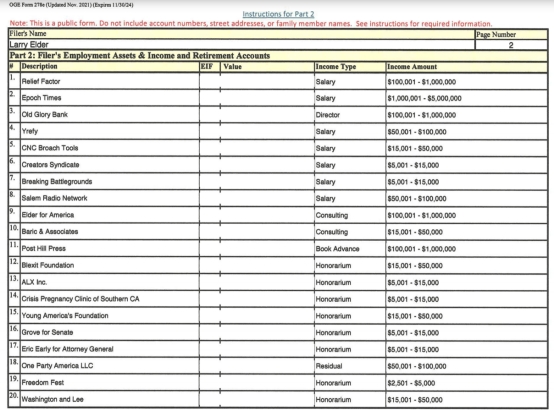The image size is (554, 410).
Task: Click the Residual income type cell
Action: click(x=350, y=366)
